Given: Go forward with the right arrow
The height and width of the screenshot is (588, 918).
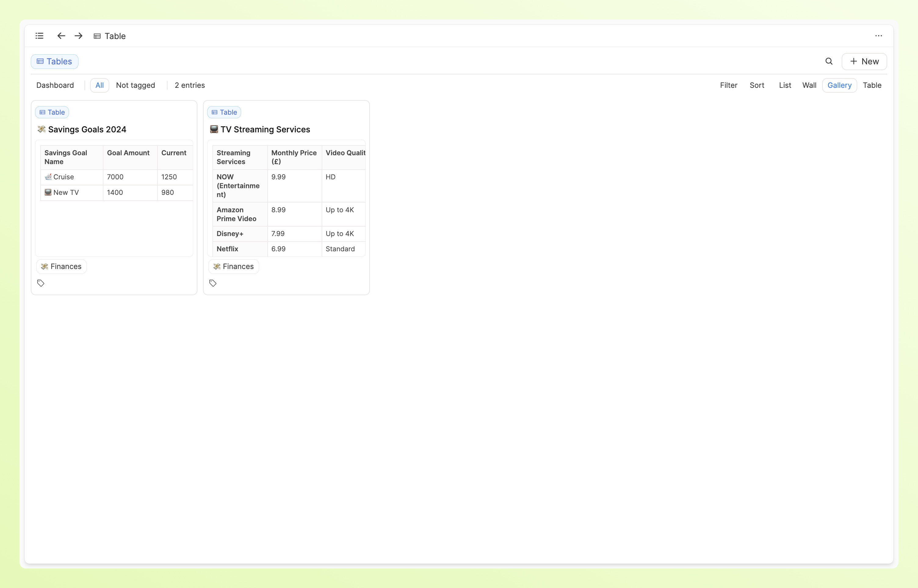Looking at the screenshot, I should pyautogui.click(x=78, y=36).
